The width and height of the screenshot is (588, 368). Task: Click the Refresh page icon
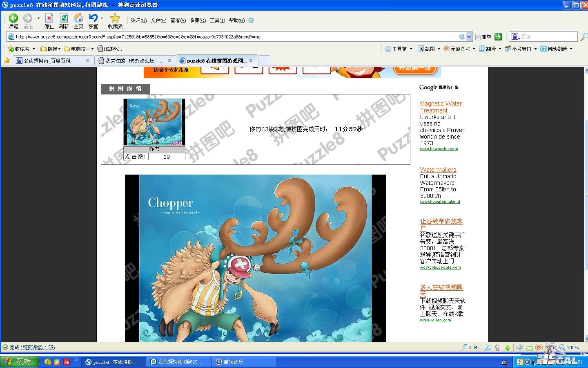(x=64, y=18)
